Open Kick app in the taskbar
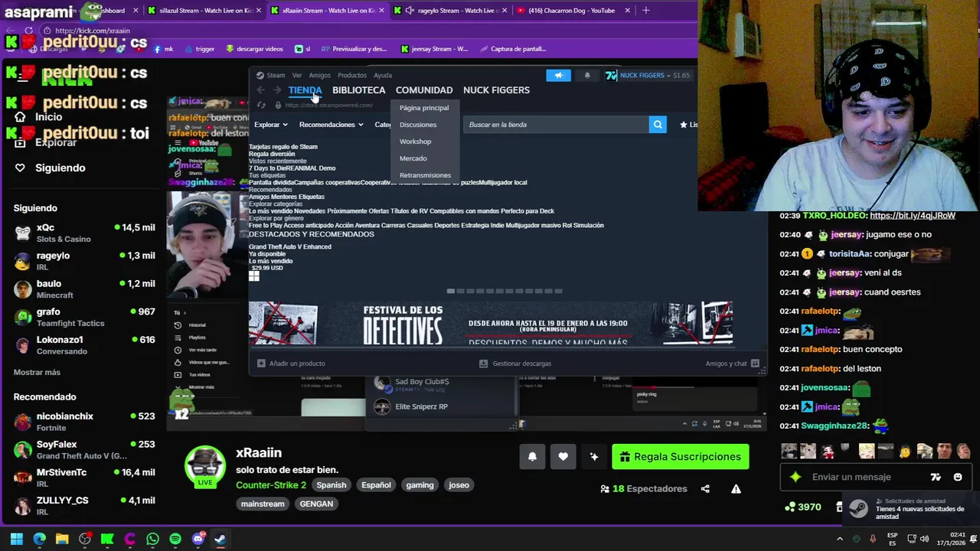Screen dimensions: 980x551 point(107,539)
